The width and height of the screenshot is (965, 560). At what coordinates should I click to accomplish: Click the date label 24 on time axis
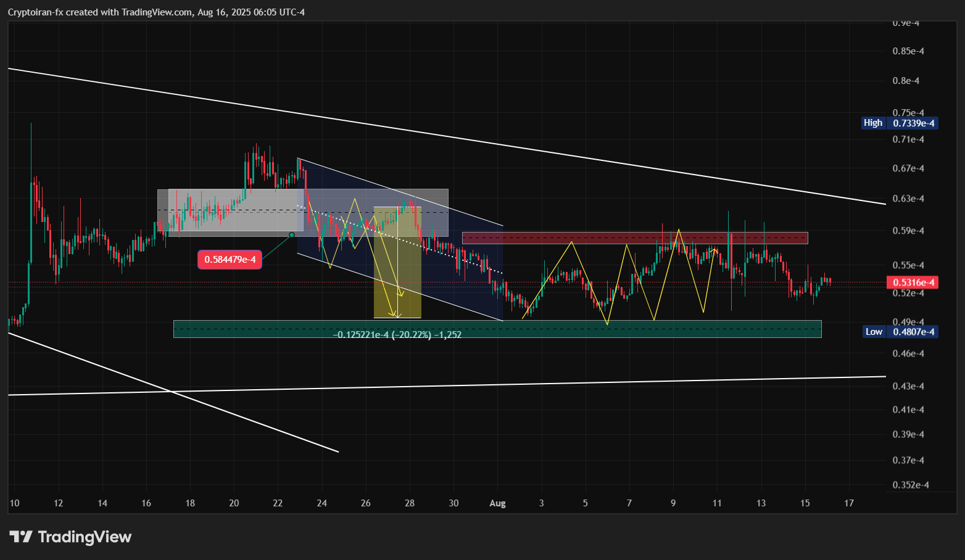point(322,503)
